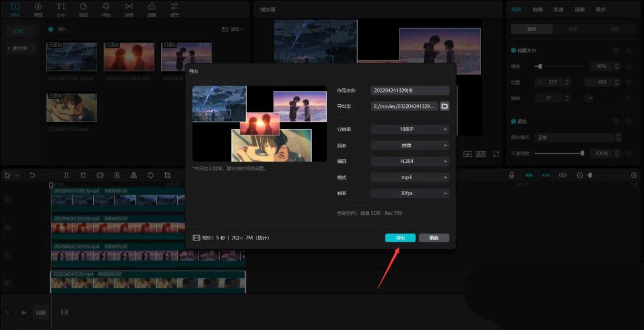Click the crop tool in timeline toolbar
The image size is (644, 330).
click(168, 175)
